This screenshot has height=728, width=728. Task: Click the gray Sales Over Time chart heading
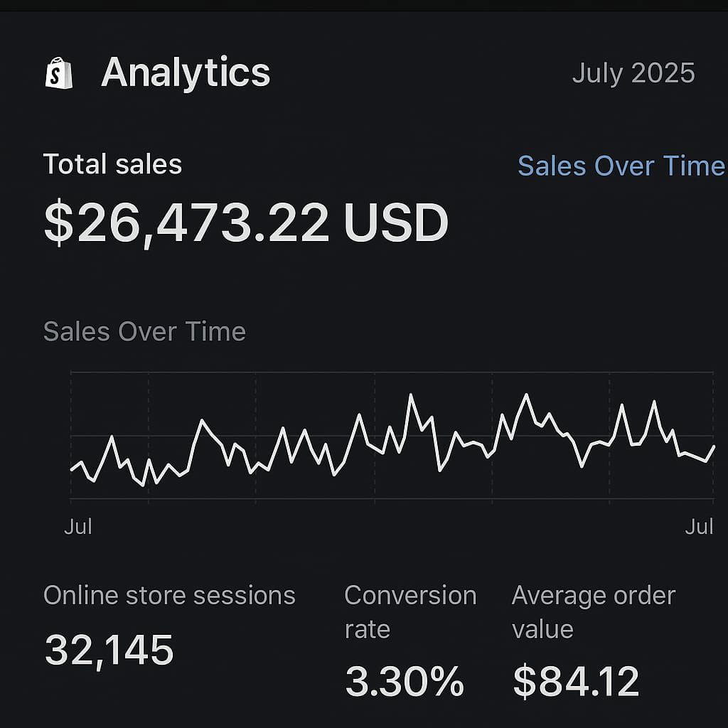click(144, 331)
